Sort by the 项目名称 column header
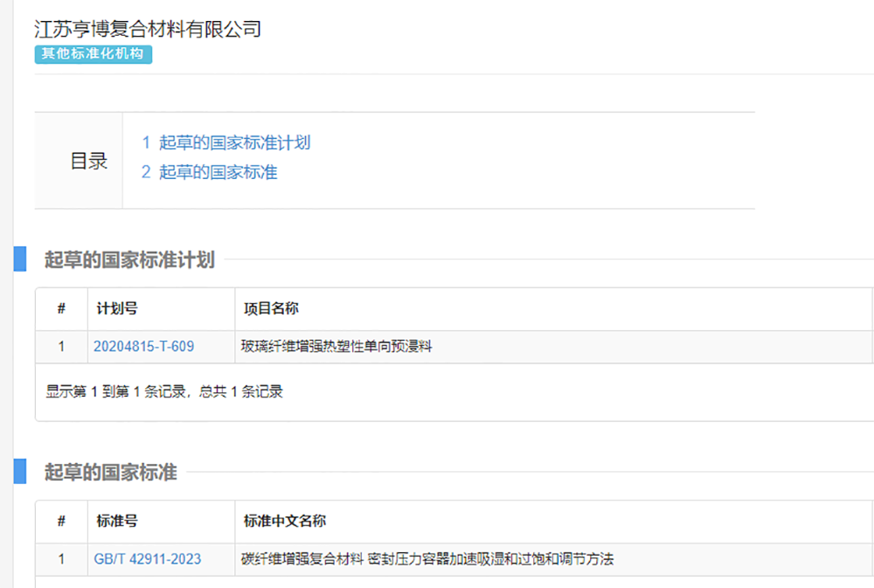Image resolution: width=874 pixels, height=588 pixels. click(270, 308)
